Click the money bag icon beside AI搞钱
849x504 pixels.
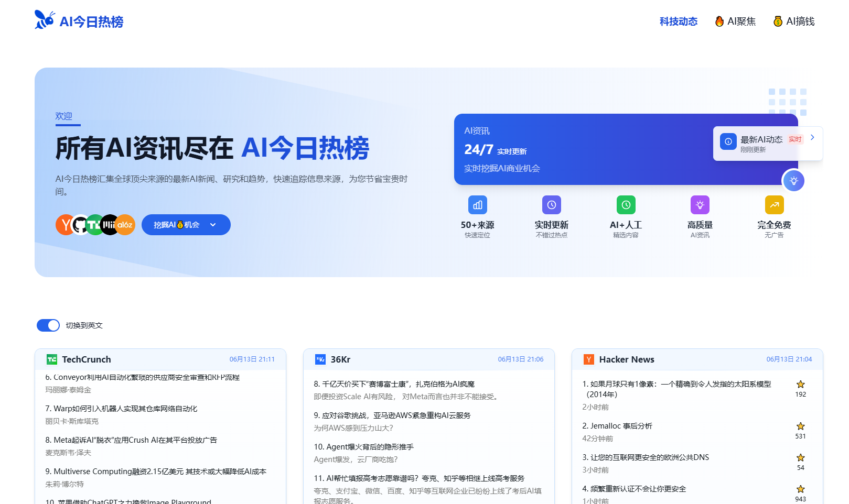click(x=778, y=21)
